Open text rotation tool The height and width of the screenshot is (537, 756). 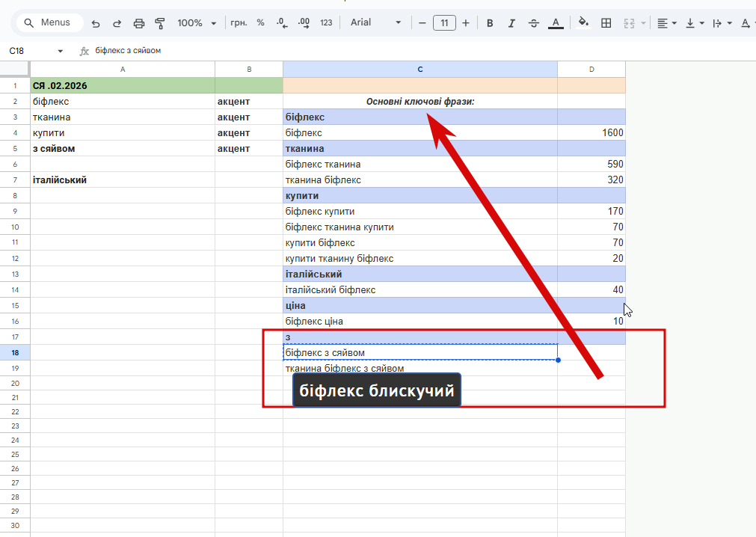pyautogui.click(x=746, y=22)
